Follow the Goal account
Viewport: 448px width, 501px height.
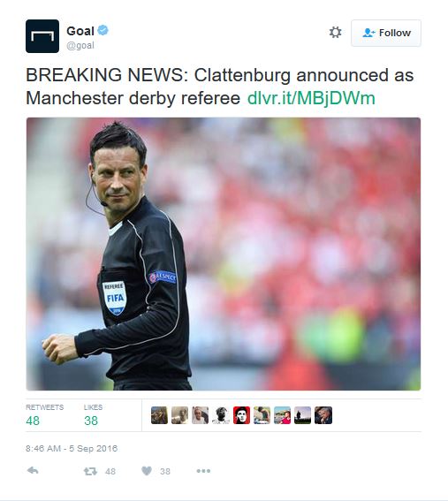pos(386,33)
